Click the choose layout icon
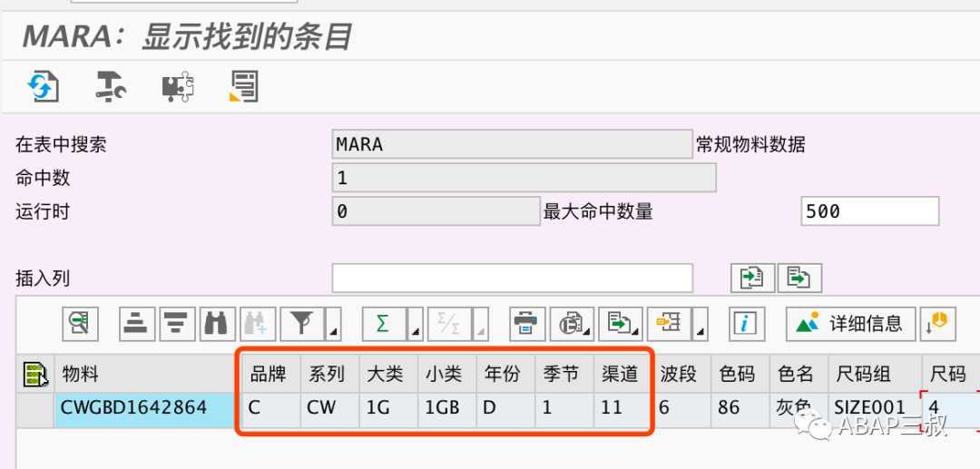Screen dimensions: 980x469 (670, 324)
